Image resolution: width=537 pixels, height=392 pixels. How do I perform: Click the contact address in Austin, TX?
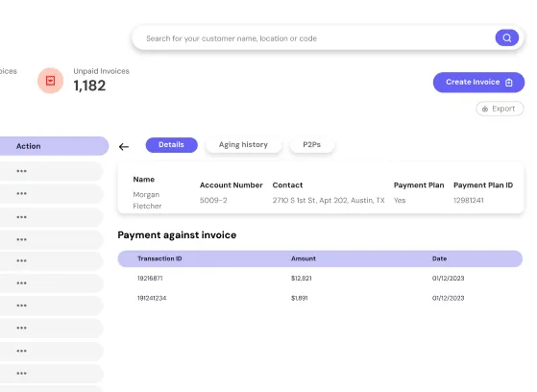pos(329,201)
